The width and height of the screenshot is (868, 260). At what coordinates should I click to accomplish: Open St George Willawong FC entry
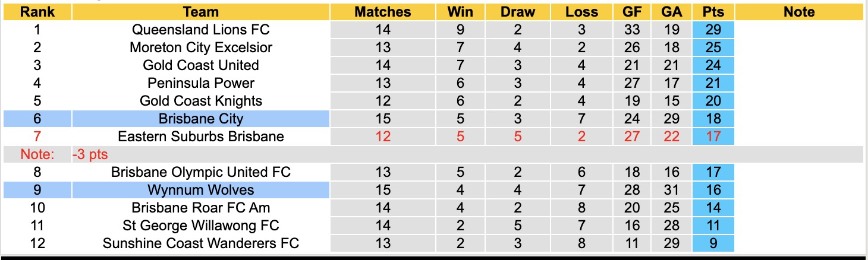[201, 226]
